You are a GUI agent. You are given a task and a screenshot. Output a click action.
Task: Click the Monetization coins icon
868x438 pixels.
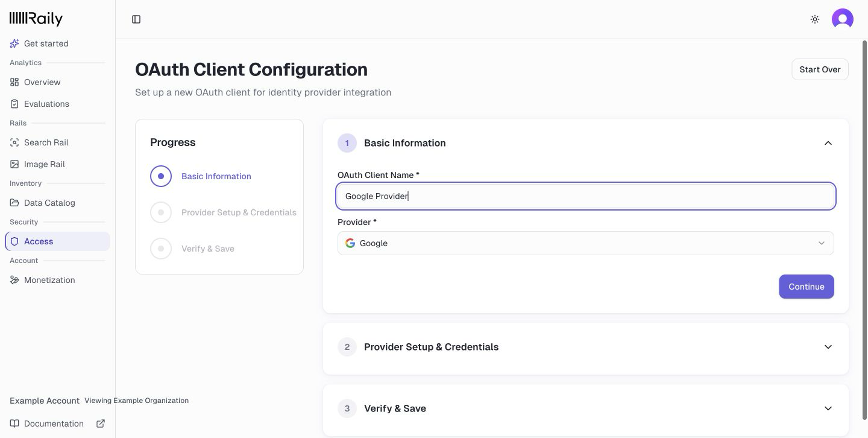point(14,280)
